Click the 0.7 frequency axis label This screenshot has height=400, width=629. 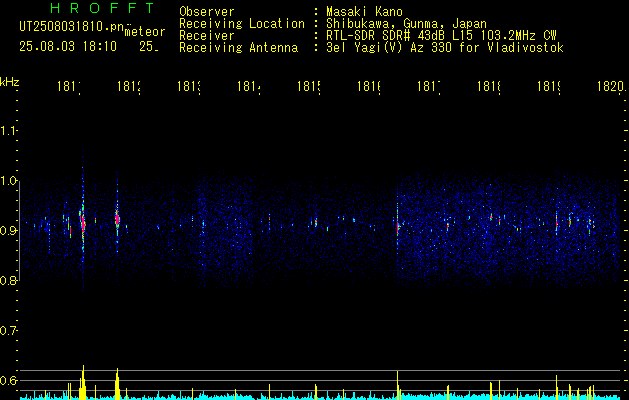pyautogui.click(x=9, y=330)
